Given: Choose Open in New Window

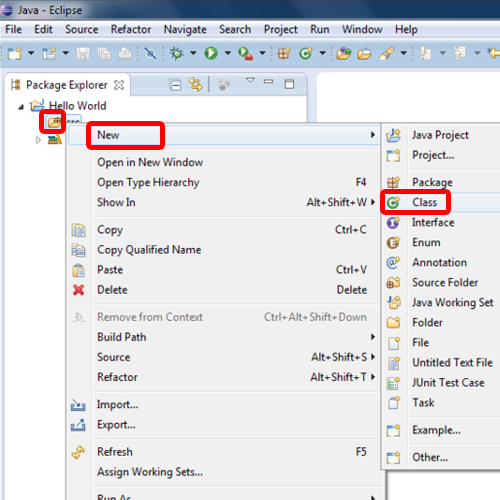Looking at the screenshot, I should pyautogui.click(x=224, y=162).
